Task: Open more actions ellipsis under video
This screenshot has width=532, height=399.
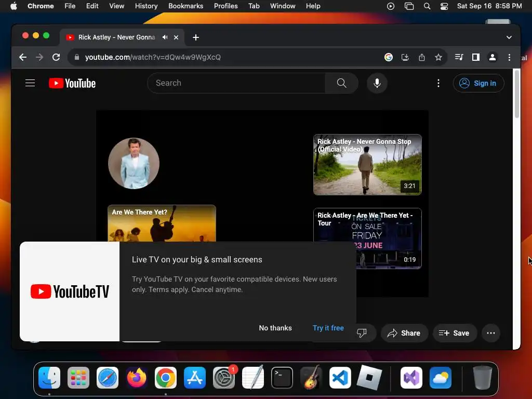Action: point(490,333)
